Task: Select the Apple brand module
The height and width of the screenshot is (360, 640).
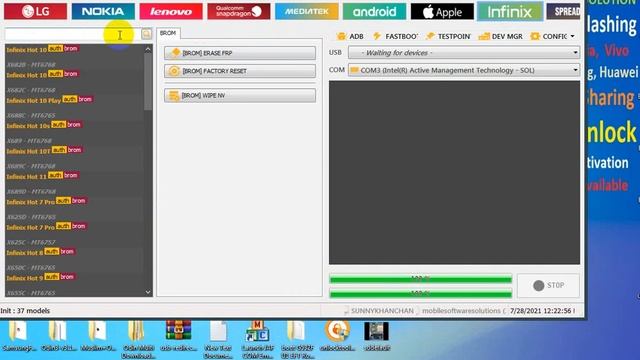Action: coord(442,11)
